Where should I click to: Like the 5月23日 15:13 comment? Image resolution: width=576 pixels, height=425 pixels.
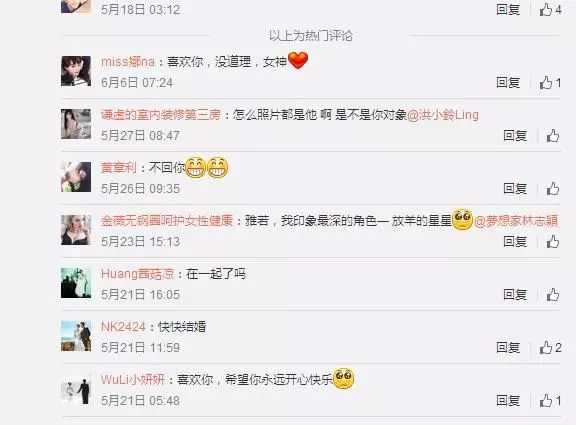click(552, 242)
